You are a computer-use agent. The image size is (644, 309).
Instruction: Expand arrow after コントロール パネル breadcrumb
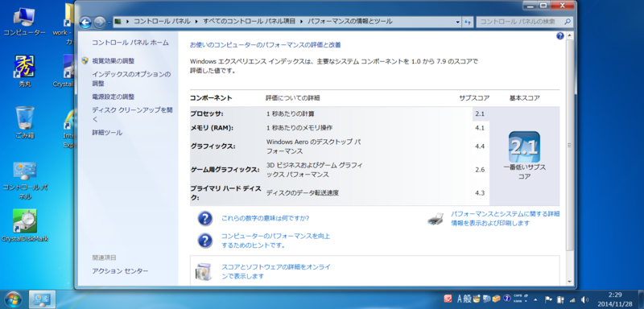point(196,22)
